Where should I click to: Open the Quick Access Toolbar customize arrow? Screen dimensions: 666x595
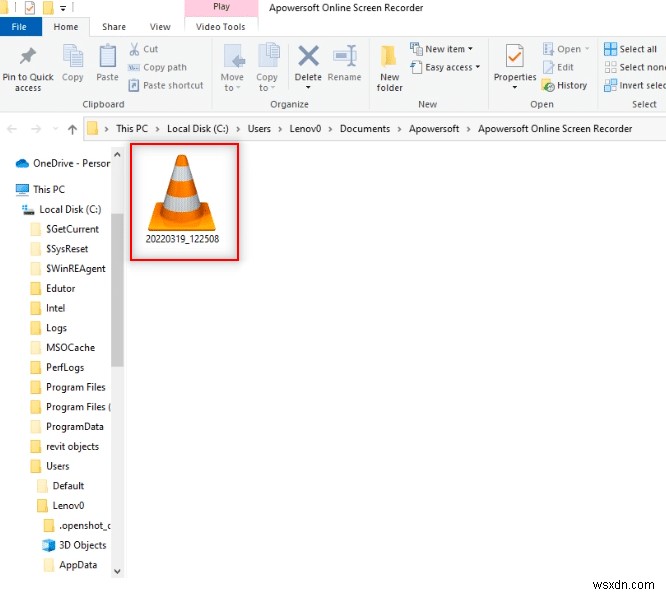click(x=63, y=8)
